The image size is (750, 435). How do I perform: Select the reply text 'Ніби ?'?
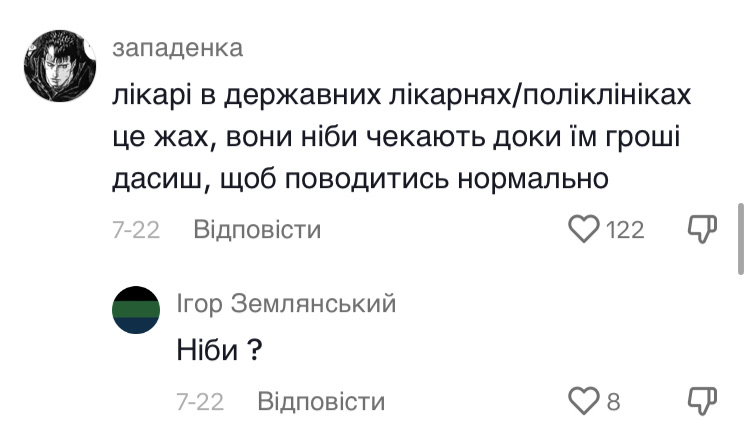point(220,350)
